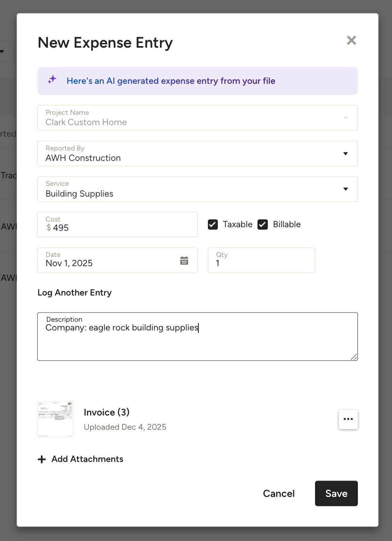Click the Date field showing Nov 1, 2025
The image size is (392, 541).
coord(107,263)
